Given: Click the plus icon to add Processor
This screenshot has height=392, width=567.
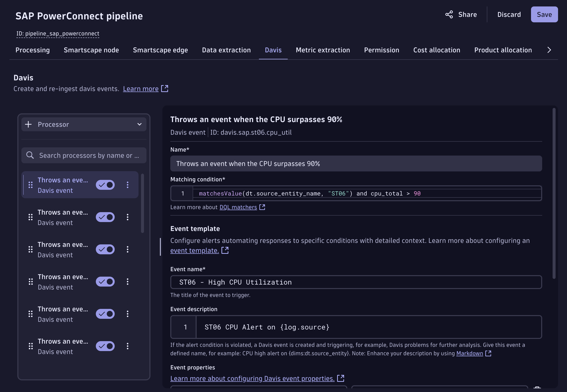Looking at the screenshot, I should 29,124.
